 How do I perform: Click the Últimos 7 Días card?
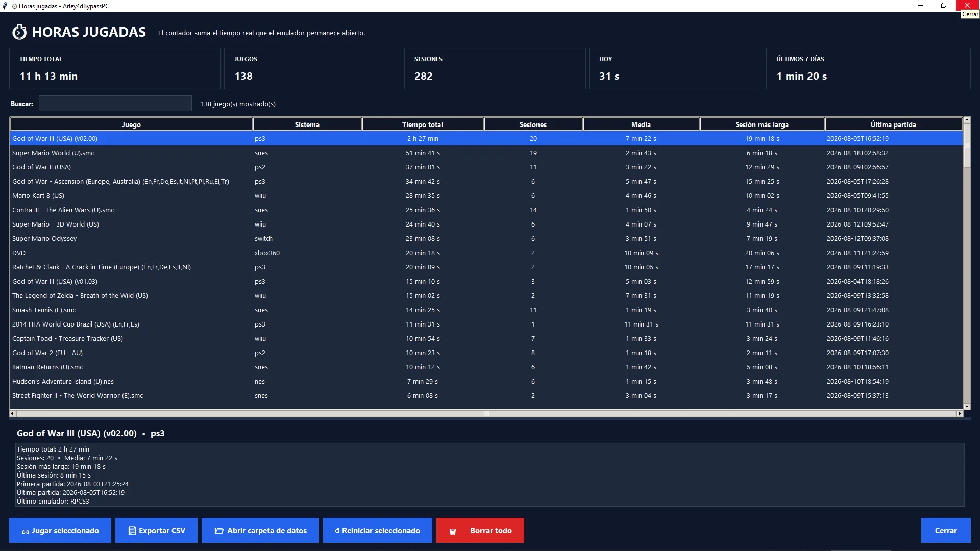click(868, 69)
